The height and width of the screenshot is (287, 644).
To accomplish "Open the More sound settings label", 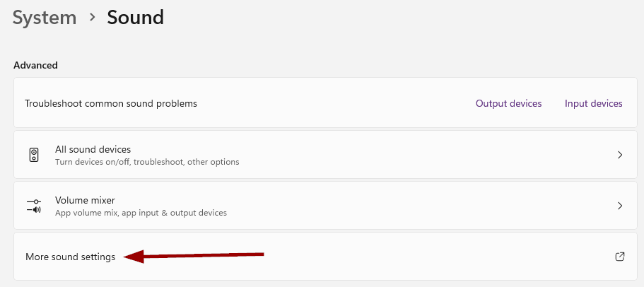I will [x=70, y=257].
